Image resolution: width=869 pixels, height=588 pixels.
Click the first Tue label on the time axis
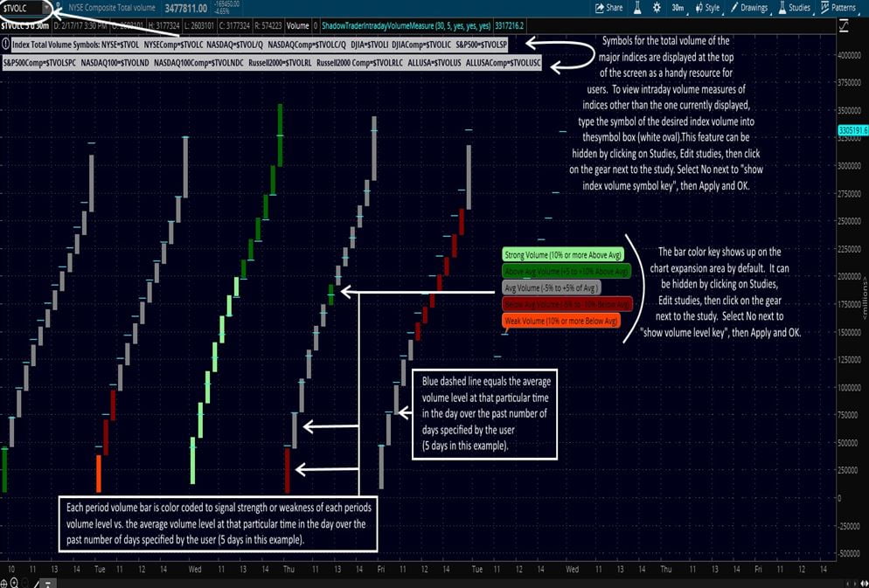100,569
